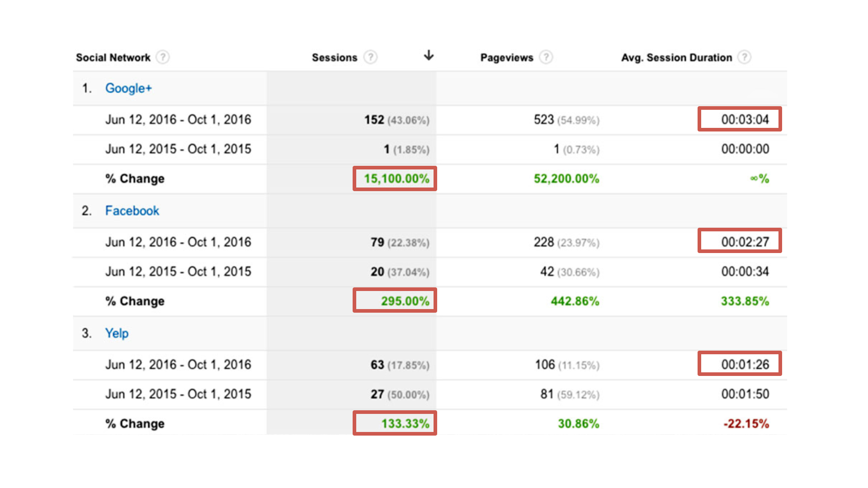This screenshot has width=868, height=488.
Task: Select Google+ 2016 sessions value 152
Action: [x=374, y=120]
